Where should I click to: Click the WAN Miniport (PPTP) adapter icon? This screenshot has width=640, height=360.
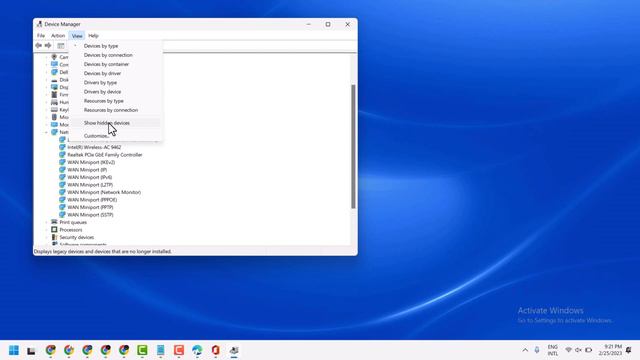(x=62, y=207)
